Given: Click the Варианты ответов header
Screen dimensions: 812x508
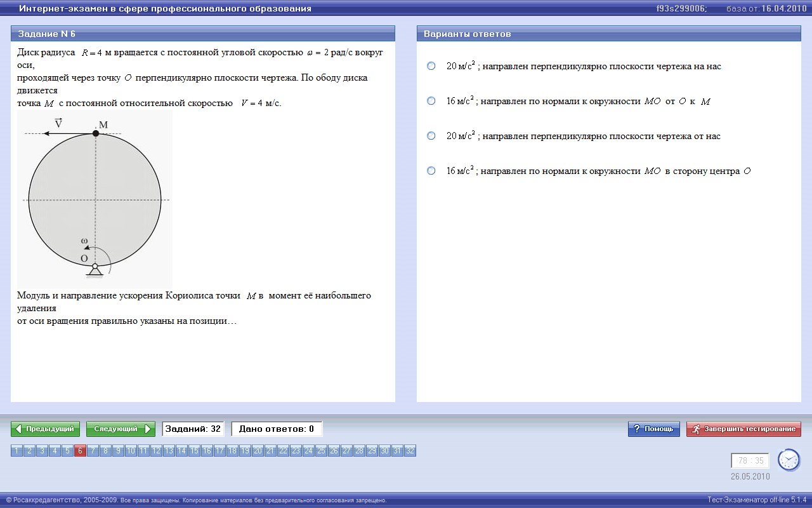Looking at the screenshot, I should [609, 34].
